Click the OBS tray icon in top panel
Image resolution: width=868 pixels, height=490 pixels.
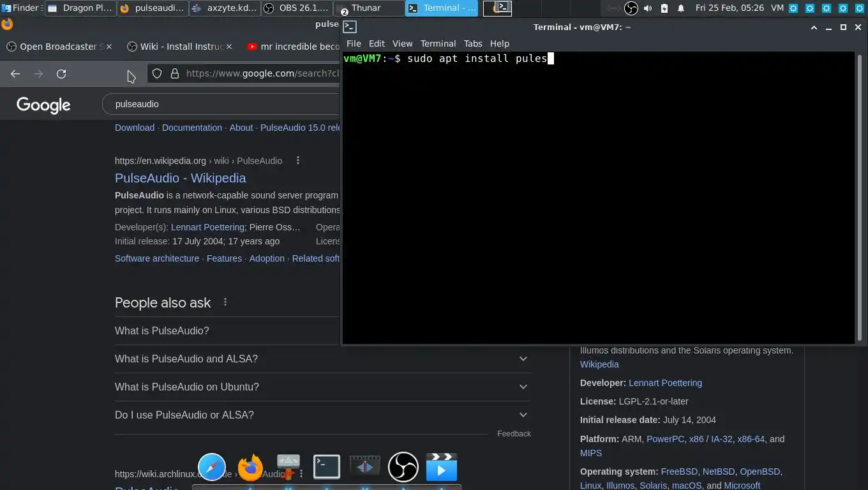[x=631, y=8]
